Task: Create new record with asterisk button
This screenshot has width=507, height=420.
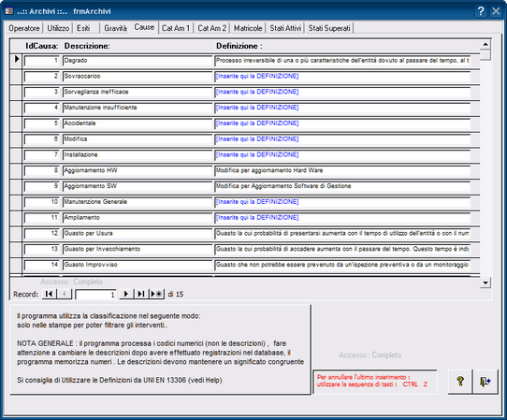Action: 157,294
